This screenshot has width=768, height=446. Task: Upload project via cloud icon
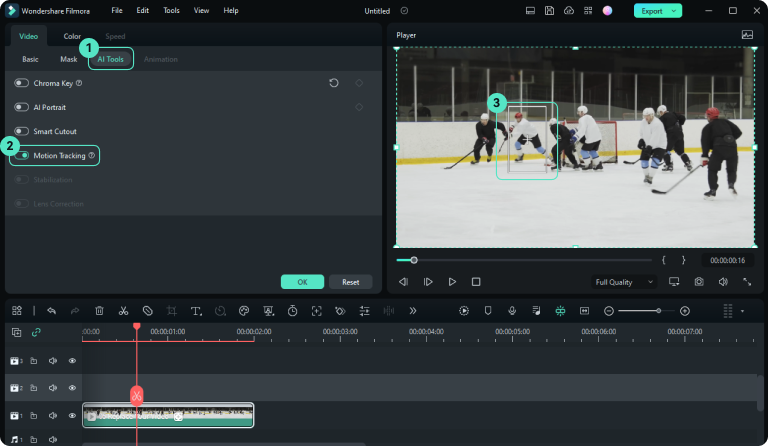pos(569,10)
